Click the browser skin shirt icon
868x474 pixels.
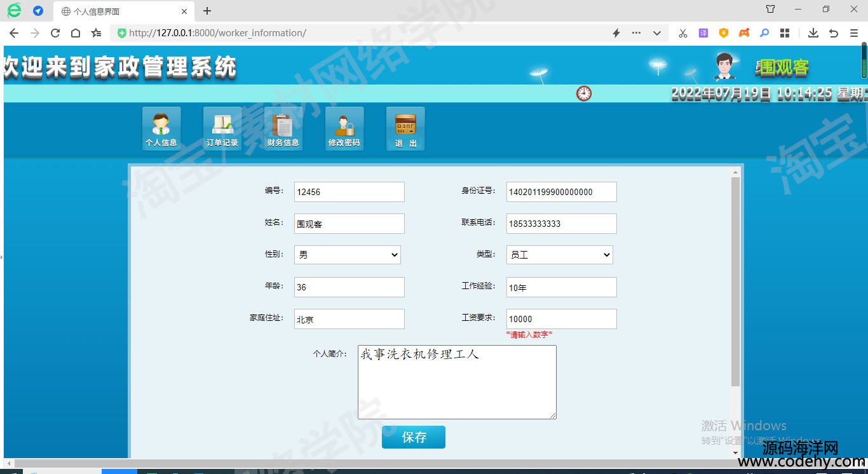(770, 10)
